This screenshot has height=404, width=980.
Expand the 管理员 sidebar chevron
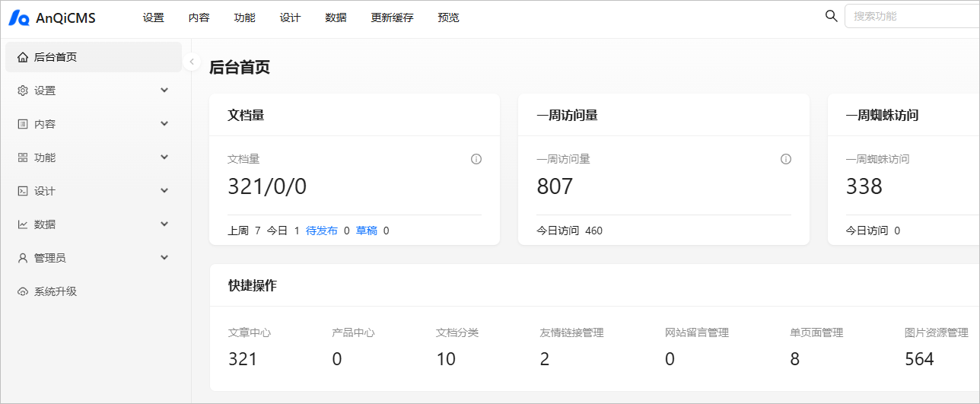tap(164, 257)
